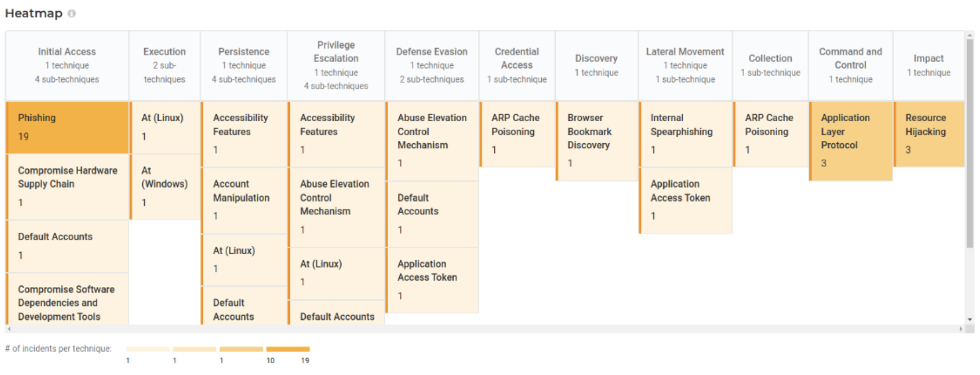The height and width of the screenshot is (375, 980).
Task: Click the scroll right arrow below heatmap
Action: click(961, 329)
